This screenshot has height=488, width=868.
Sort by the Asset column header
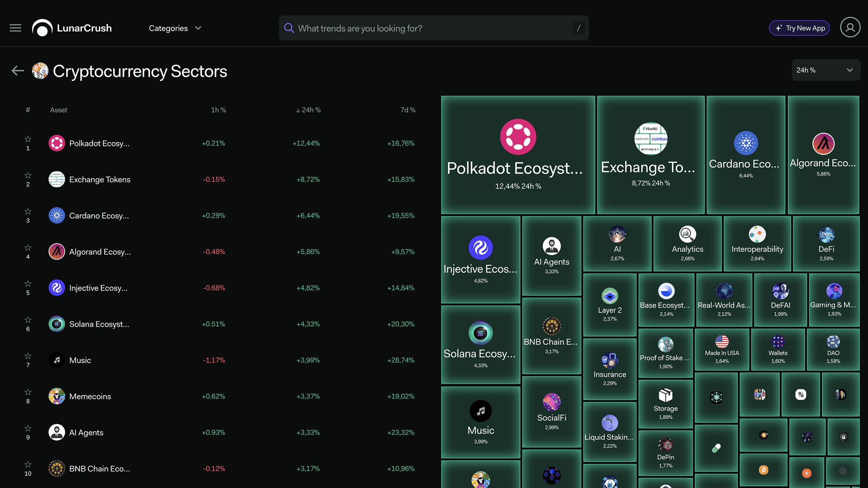pyautogui.click(x=59, y=110)
